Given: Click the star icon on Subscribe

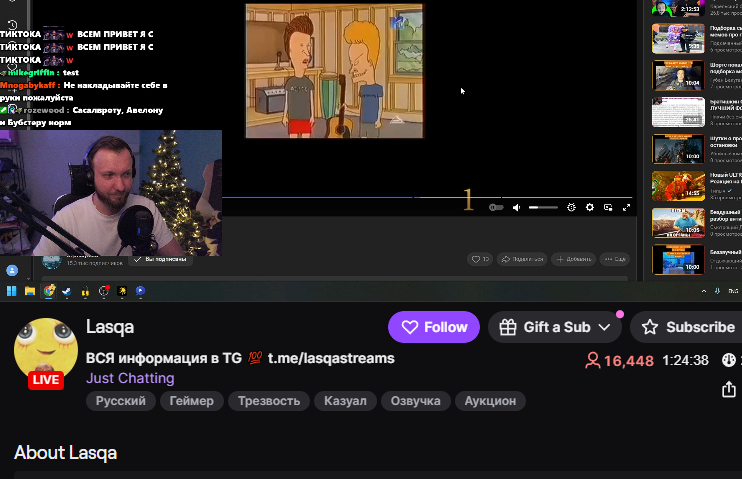Looking at the screenshot, I should pyautogui.click(x=650, y=327).
